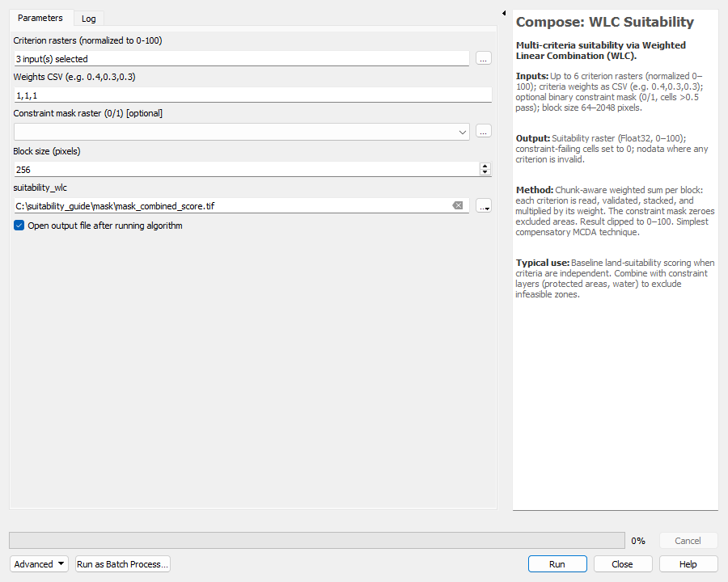Screen dimensions: 728x582
Task: Click the algorithm progress bar
Action: [317, 540]
